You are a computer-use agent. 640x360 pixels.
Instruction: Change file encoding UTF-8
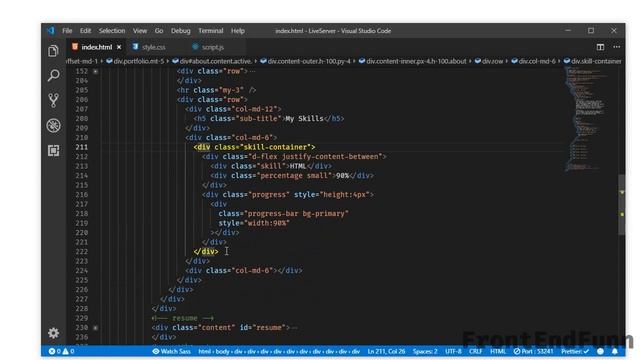coord(453,351)
